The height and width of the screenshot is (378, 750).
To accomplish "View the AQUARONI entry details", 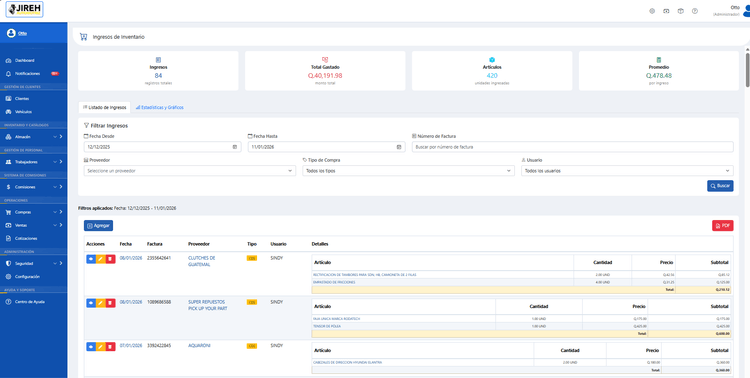I will 91,346.
